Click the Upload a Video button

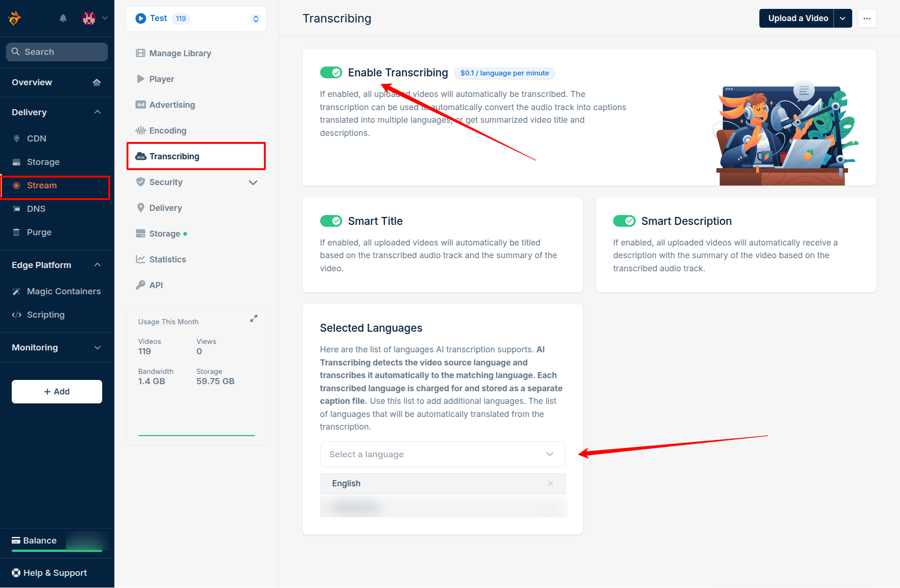[797, 19]
